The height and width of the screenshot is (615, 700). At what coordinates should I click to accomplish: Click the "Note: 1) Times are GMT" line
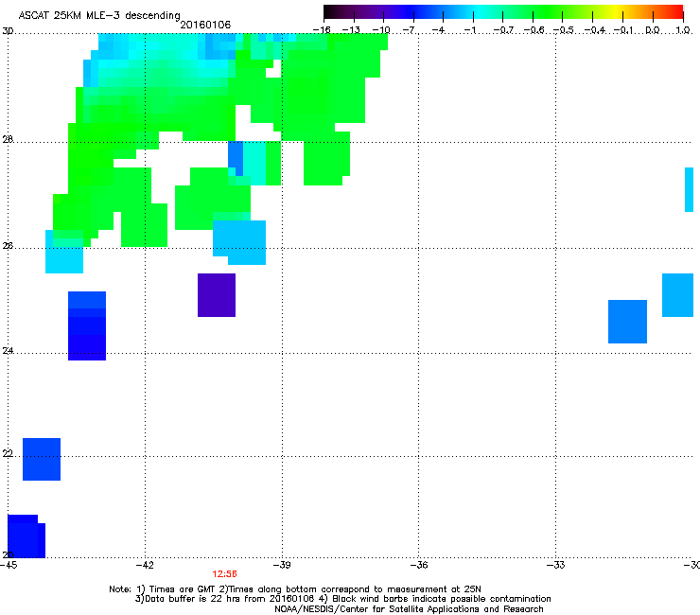click(295, 589)
